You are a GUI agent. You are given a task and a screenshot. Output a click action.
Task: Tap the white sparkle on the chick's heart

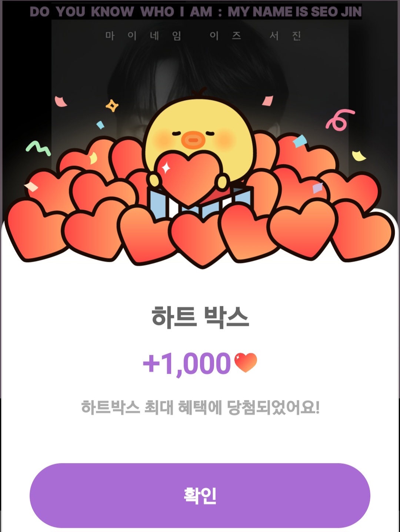coord(166,168)
